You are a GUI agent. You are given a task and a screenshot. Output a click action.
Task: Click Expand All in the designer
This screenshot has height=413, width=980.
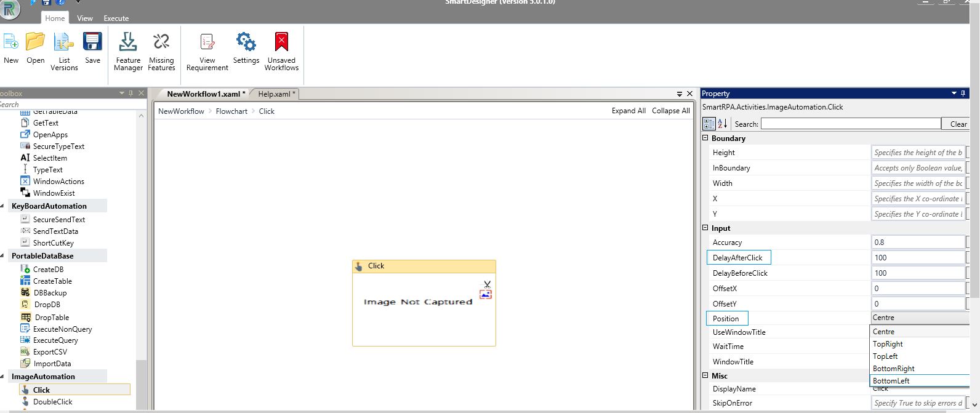[629, 111]
